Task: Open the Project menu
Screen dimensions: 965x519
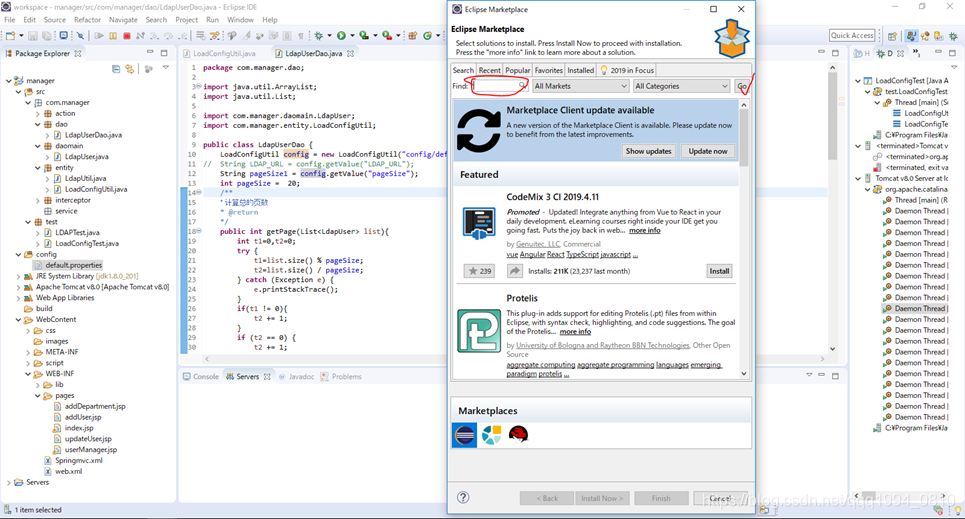Action: [x=186, y=20]
